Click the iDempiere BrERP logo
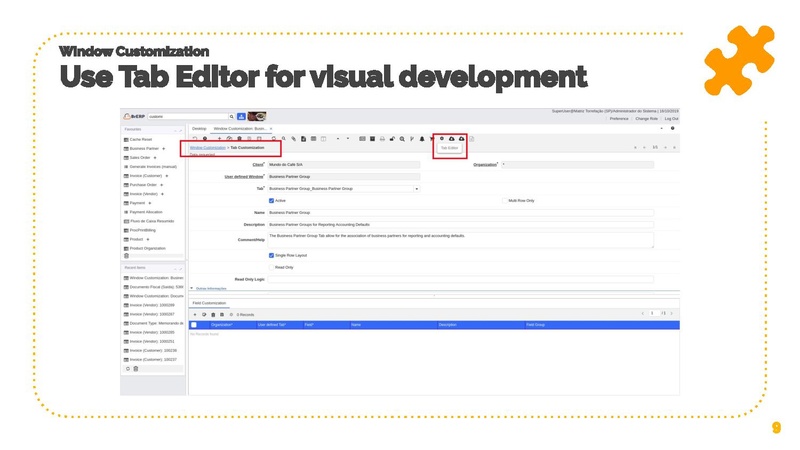 coord(134,117)
